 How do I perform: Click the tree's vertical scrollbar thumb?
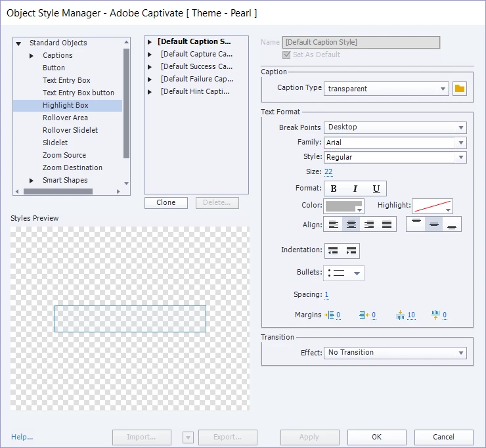click(x=126, y=103)
